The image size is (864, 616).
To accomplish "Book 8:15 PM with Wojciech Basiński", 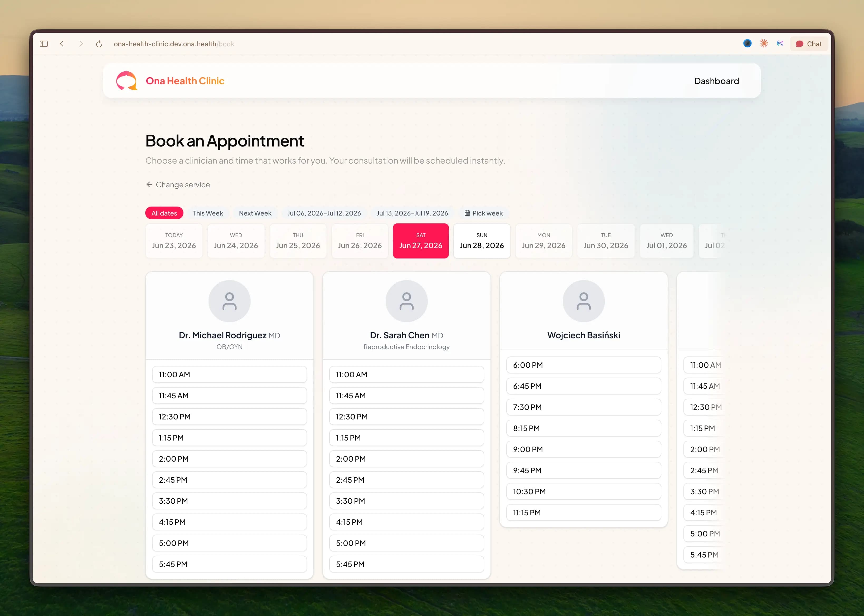I will click(x=584, y=428).
